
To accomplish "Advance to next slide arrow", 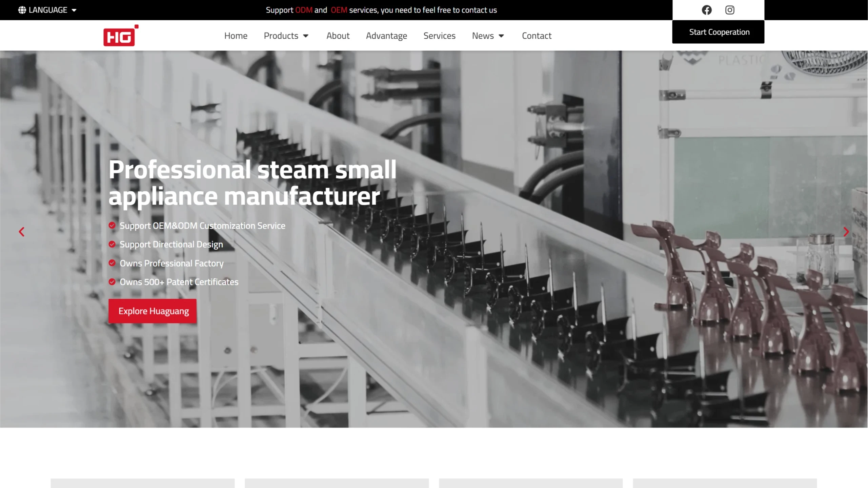I will coord(846,232).
